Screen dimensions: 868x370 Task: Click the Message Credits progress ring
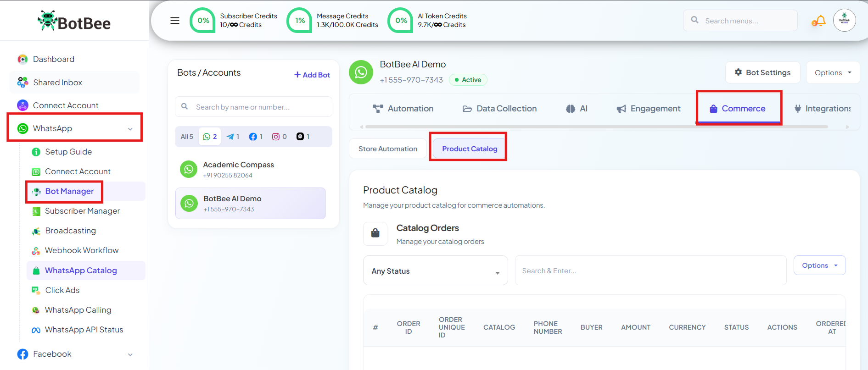(x=299, y=21)
